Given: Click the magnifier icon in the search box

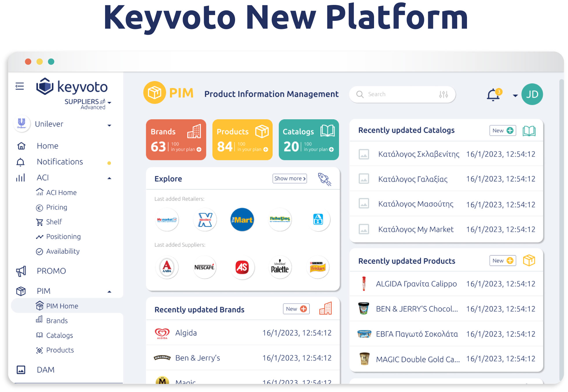Looking at the screenshot, I should [x=360, y=94].
